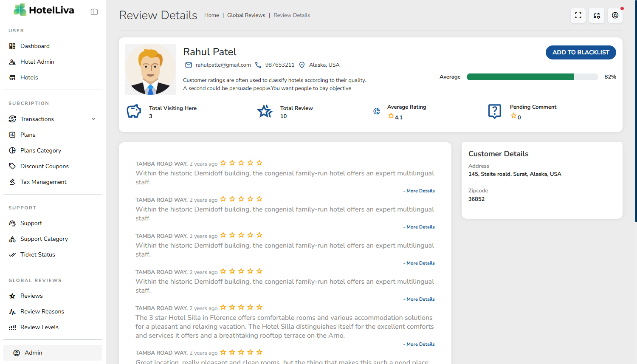Click the refresh settings icon in header

click(597, 15)
